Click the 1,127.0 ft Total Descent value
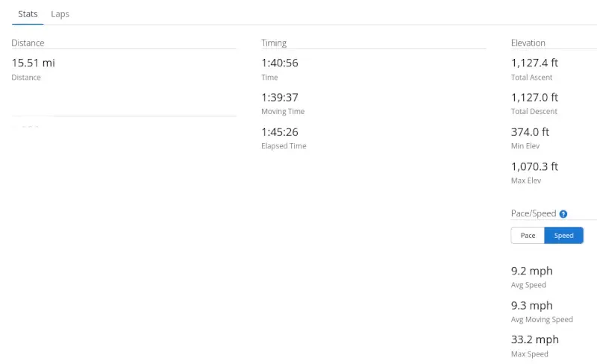The height and width of the screenshot is (364, 597). point(534,98)
